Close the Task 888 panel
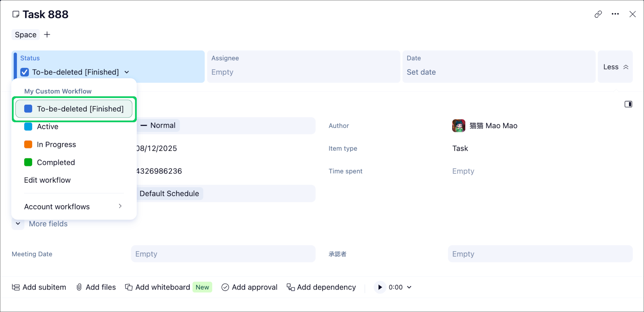644x312 pixels. pos(632,14)
